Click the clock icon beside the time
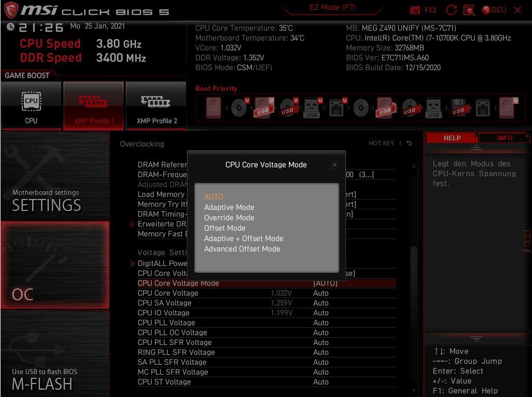Image resolution: width=532 pixels, height=397 pixels. (x=10, y=27)
